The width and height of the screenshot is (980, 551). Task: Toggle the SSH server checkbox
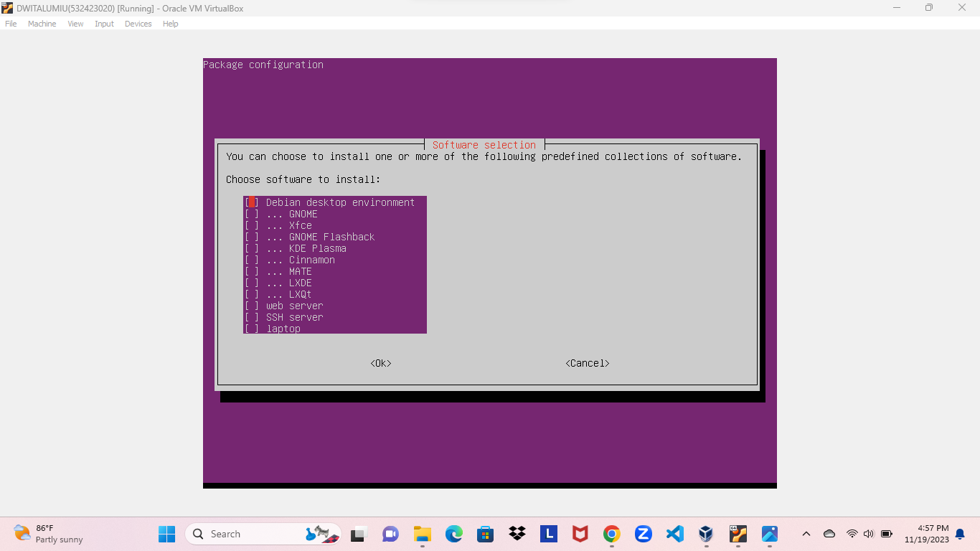click(x=252, y=317)
